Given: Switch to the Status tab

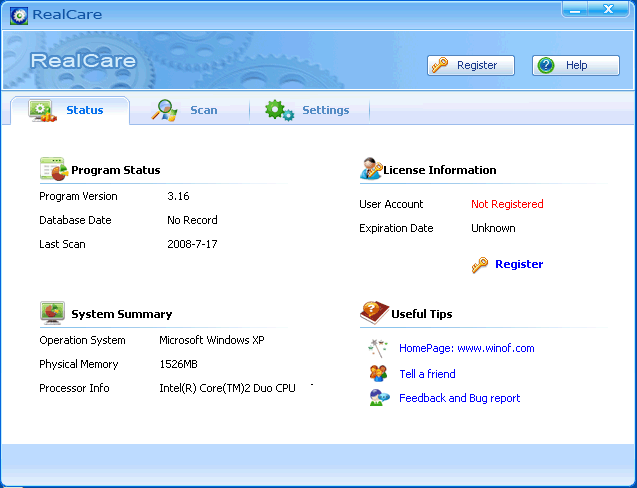Looking at the screenshot, I should click(70, 110).
